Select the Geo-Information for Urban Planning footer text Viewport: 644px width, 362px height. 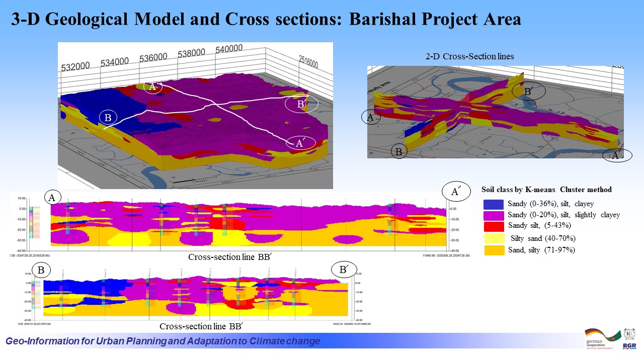(163, 341)
